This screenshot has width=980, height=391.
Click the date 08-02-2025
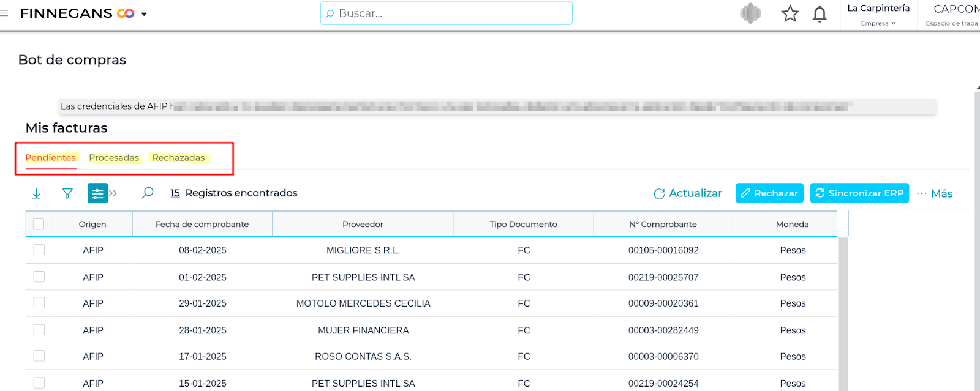(203, 250)
